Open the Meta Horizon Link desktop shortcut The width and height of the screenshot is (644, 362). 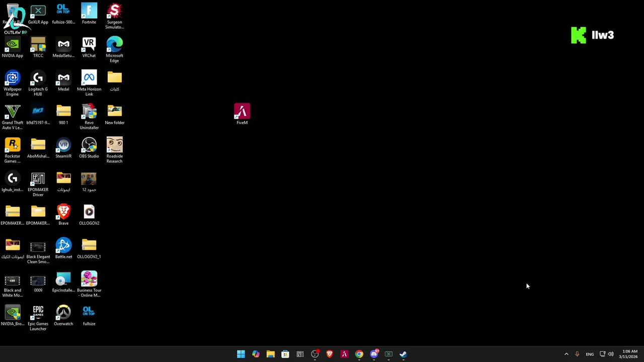(x=89, y=83)
